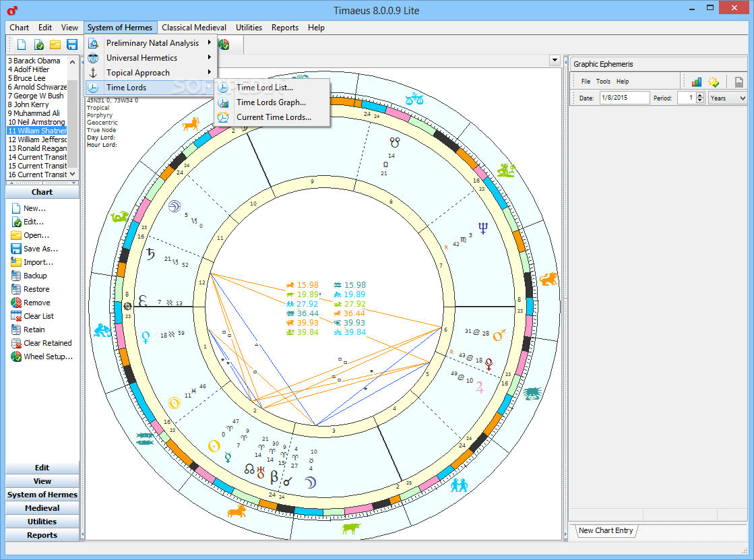Click the Edit... icon in Chart panel
The image size is (754, 560).
click(x=16, y=222)
